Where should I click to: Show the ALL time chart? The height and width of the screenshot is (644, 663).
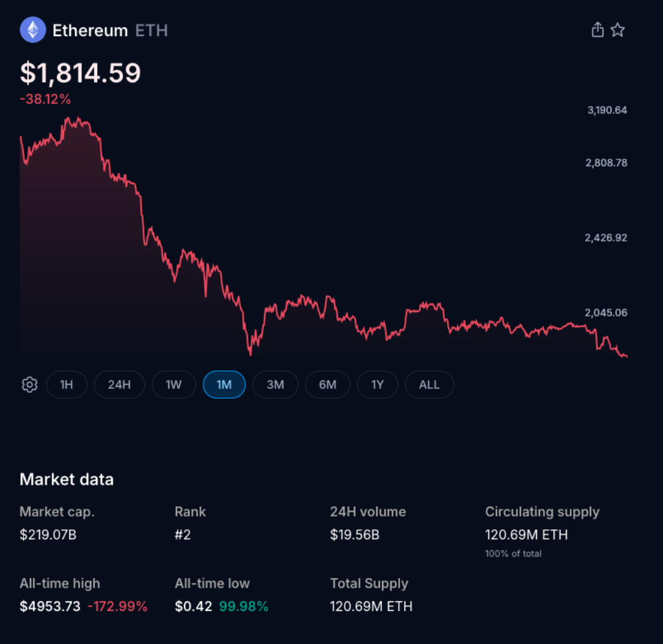(x=429, y=384)
